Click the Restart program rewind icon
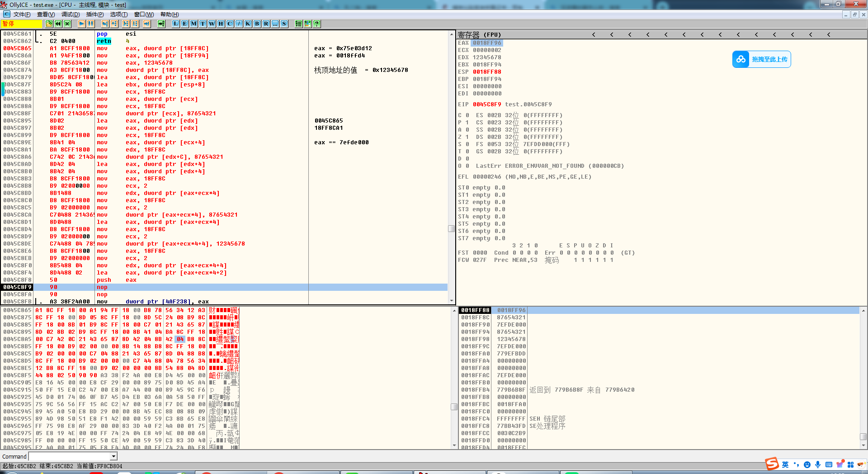The height and width of the screenshot is (474, 868). (x=58, y=24)
